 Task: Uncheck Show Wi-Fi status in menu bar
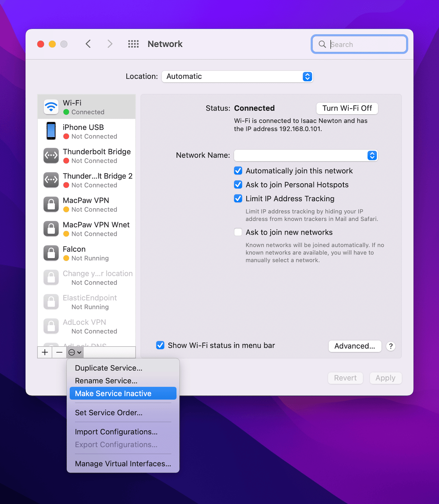[x=160, y=345]
